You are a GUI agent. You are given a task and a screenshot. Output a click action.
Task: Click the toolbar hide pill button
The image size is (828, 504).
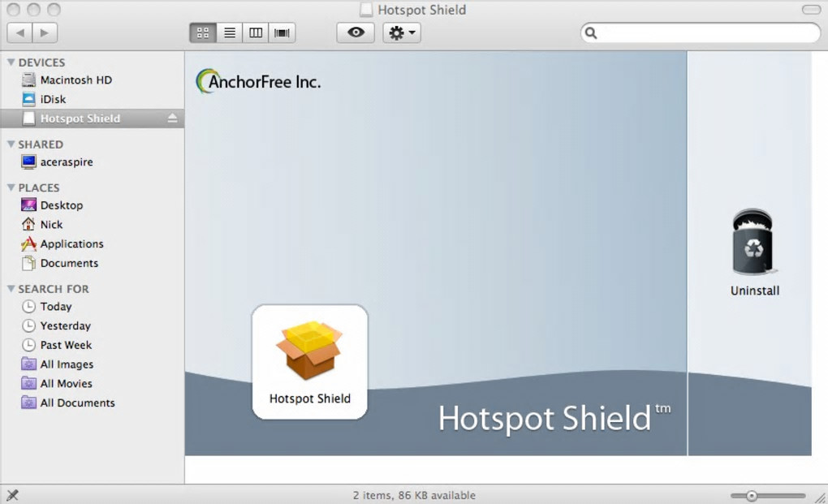coord(811,10)
